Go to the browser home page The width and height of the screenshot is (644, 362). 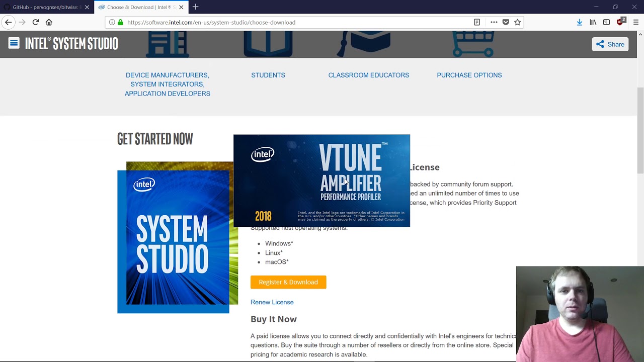[49, 22]
